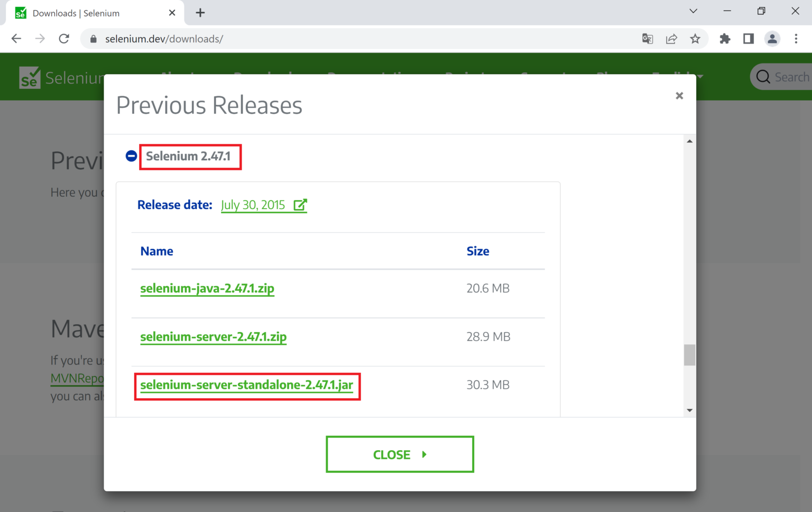The image size is (812, 512).
Task: Click the dialog's vertical scrollbar
Action: (689, 355)
